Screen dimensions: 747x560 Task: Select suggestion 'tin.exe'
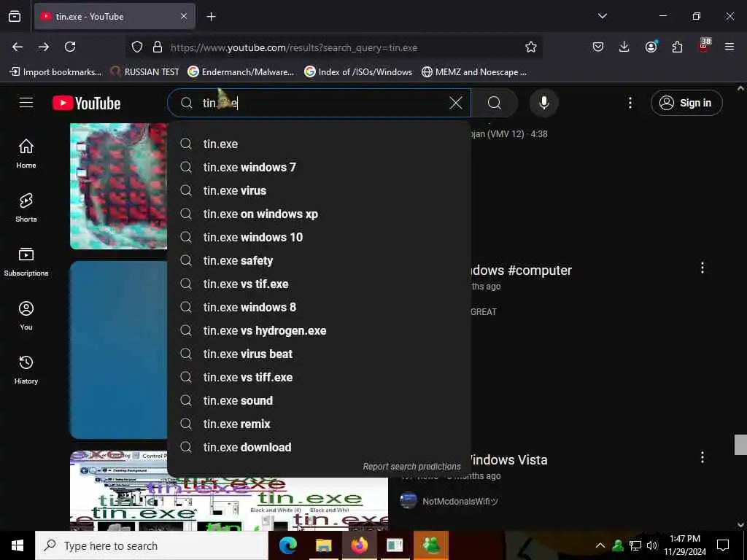pyautogui.click(x=319, y=144)
